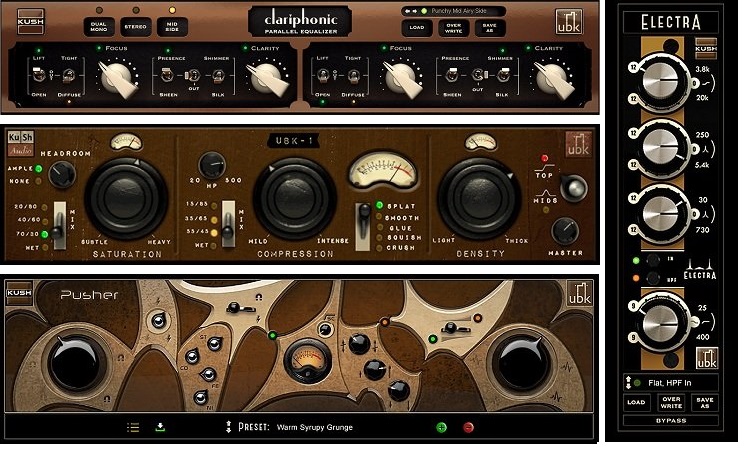The width and height of the screenshot is (744, 450).
Task: Flip right channel Presence/Sheen toggle switch
Action: click(x=451, y=75)
